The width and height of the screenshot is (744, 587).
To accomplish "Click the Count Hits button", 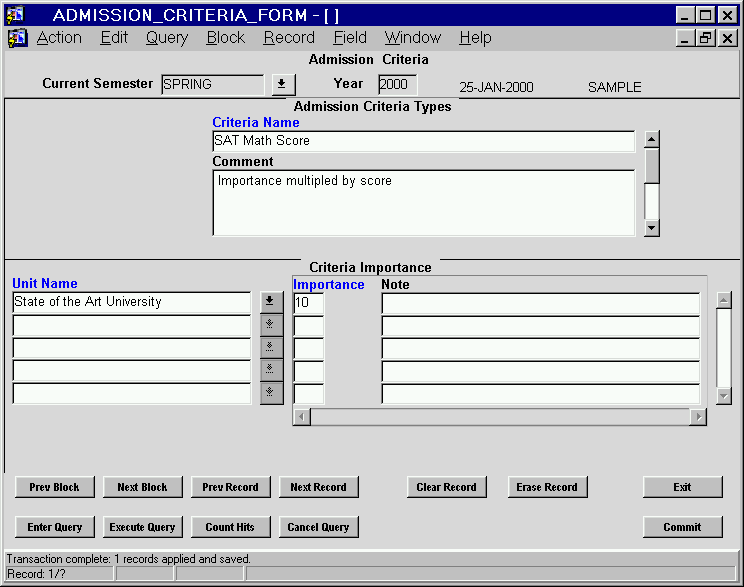I will tap(231, 527).
